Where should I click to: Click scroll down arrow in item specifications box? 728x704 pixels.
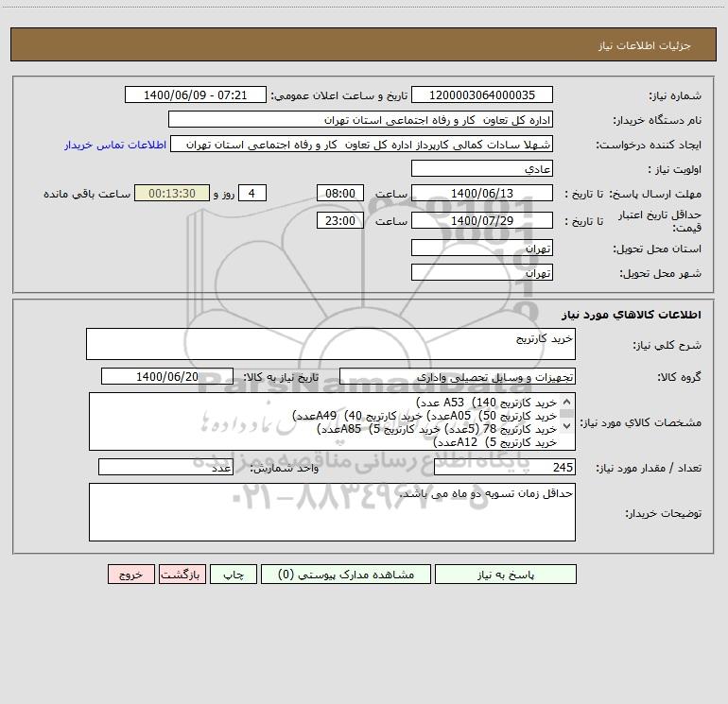point(566,425)
